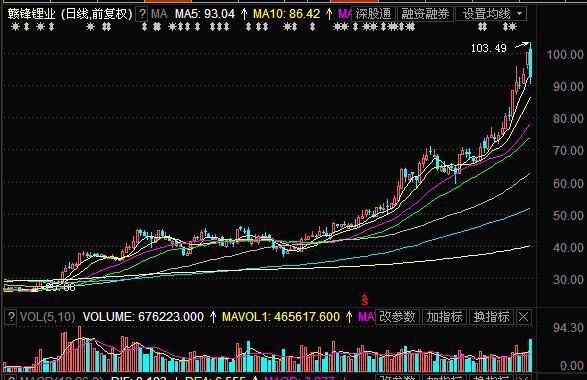Image resolution: width=587 pixels, height=380 pixels.
Task: Close the VOL indicator panel with its X icon
Action: [x=523, y=317]
